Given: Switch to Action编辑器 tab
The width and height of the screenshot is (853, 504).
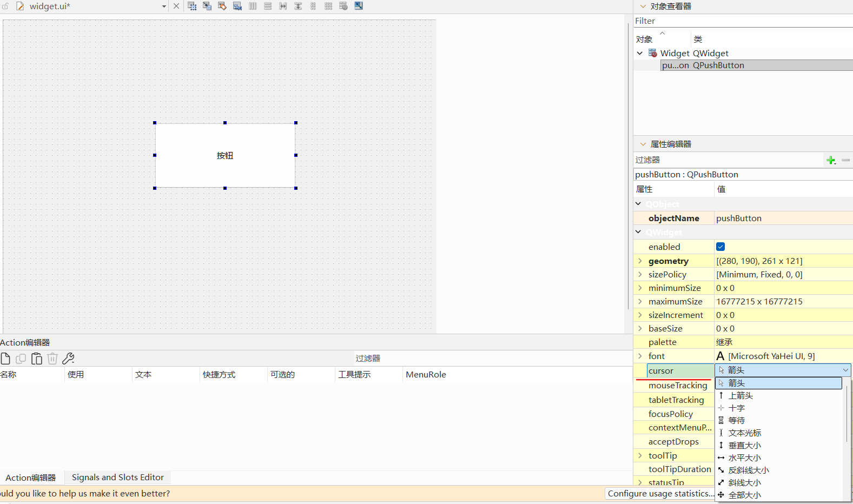Looking at the screenshot, I should click(x=31, y=478).
